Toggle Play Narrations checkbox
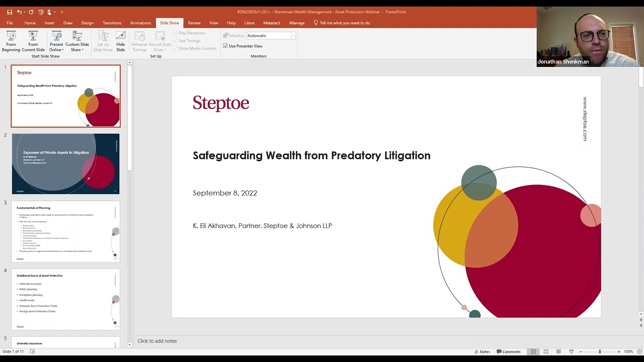644x362 pixels. pos(175,33)
